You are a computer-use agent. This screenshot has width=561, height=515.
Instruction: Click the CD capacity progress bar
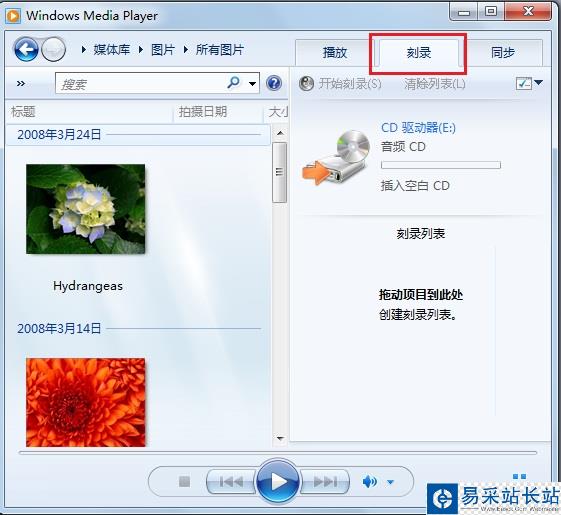point(441,165)
